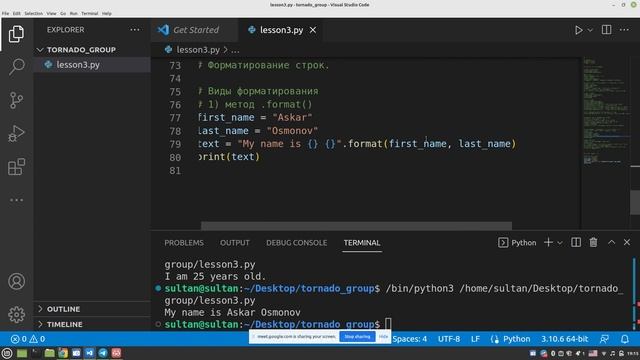
Task: Open the Accounts menu icon
Action: [x=16, y=282]
